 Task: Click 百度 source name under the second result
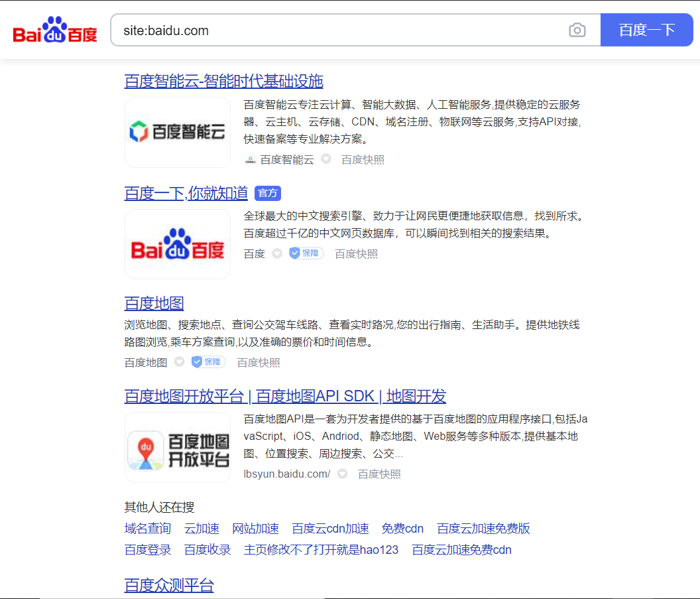pyautogui.click(x=254, y=253)
